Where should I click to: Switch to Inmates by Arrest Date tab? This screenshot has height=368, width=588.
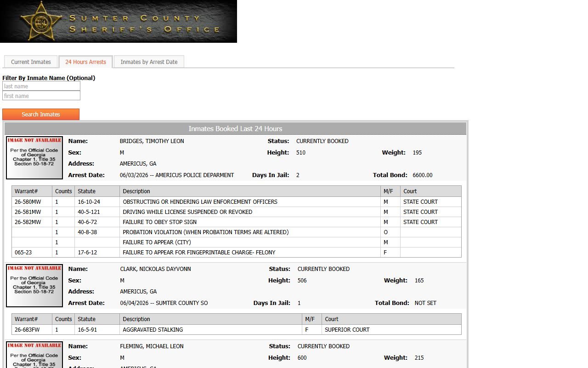(x=149, y=62)
